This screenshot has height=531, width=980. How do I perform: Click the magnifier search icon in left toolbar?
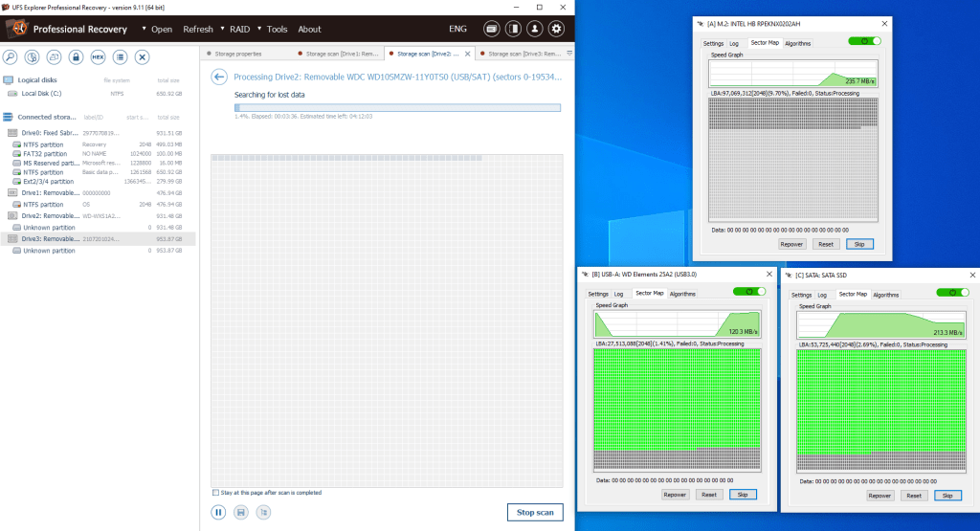pos(11,57)
